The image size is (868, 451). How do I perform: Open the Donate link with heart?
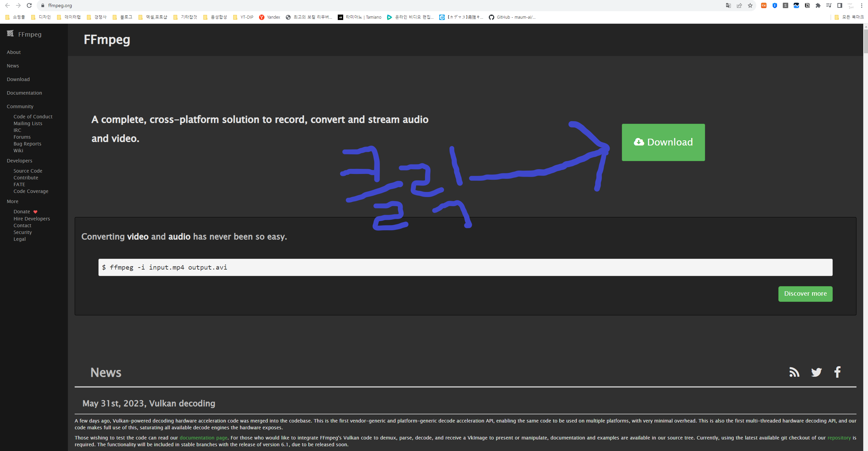tap(25, 212)
